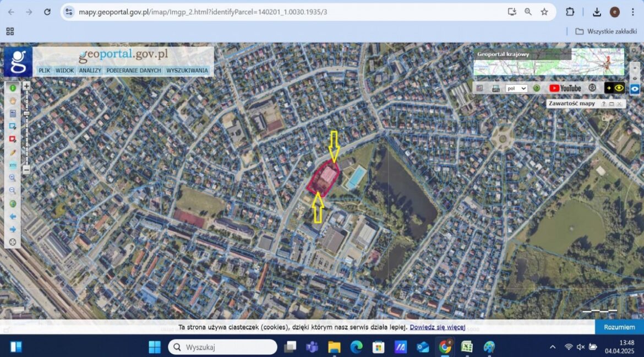
Task: Choose the zoom-out magnifier tool
Action: coord(13,191)
